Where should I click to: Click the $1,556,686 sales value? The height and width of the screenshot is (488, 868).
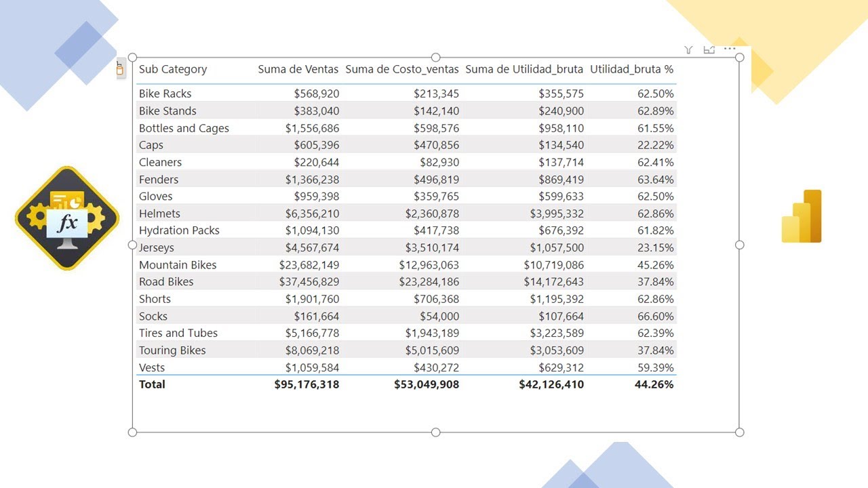coord(312,128)
